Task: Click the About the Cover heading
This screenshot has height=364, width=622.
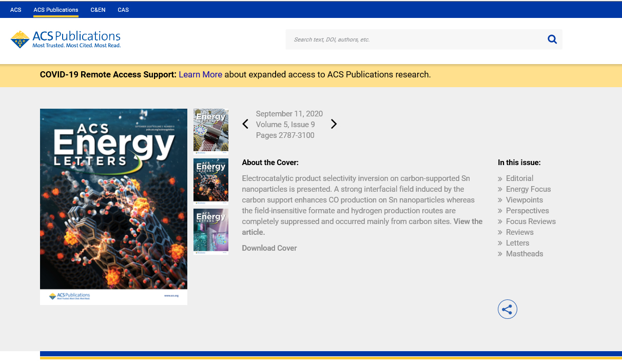Action: coord(270,163)
